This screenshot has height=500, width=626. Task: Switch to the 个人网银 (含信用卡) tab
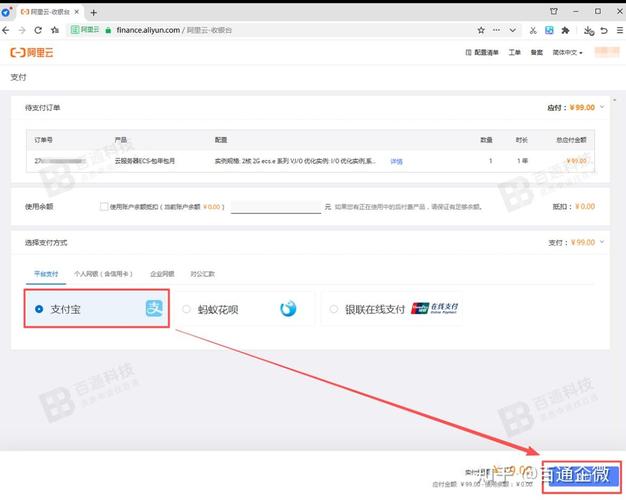click(103, 274)
